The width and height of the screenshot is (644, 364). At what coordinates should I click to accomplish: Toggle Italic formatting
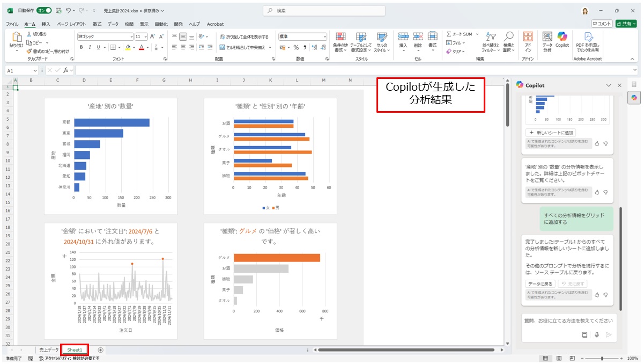pyautogui.click(x=90, y=47)
